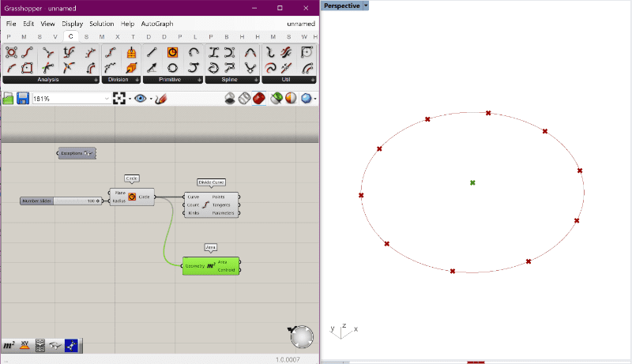Select the Arc icon in Primitive panel top row
632x364 pixels.
click(x=194, y=52)
